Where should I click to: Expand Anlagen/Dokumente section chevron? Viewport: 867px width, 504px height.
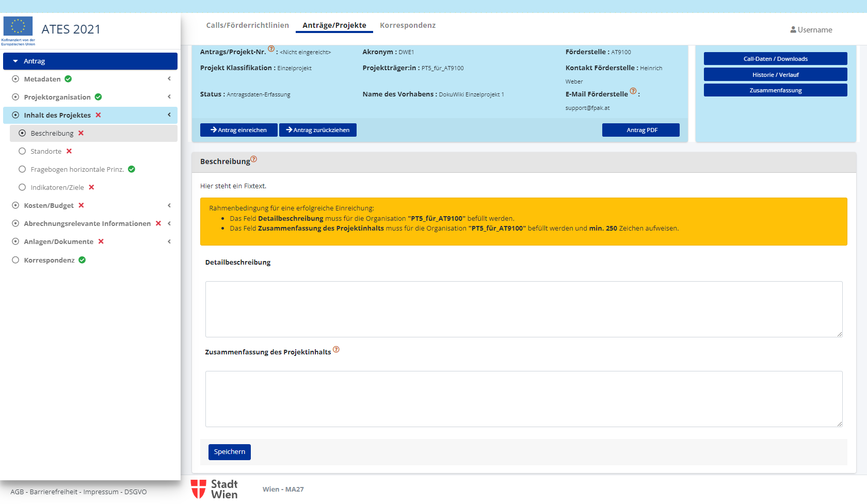(169, 241)
